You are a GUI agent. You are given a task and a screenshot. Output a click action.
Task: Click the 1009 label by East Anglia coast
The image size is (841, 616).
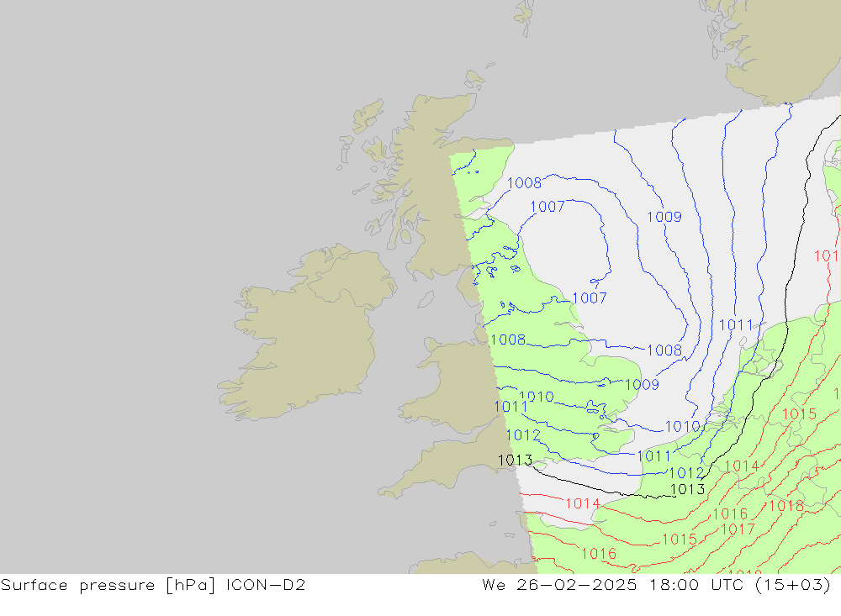click(642, 384)
